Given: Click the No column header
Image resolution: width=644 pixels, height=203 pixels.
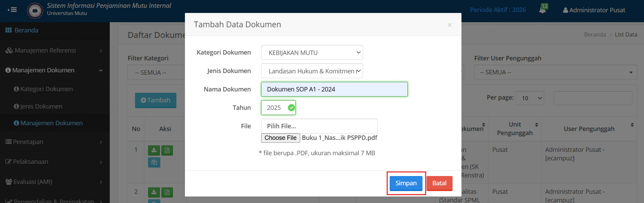Looking at the screenshot, I should tap(136, 129).
